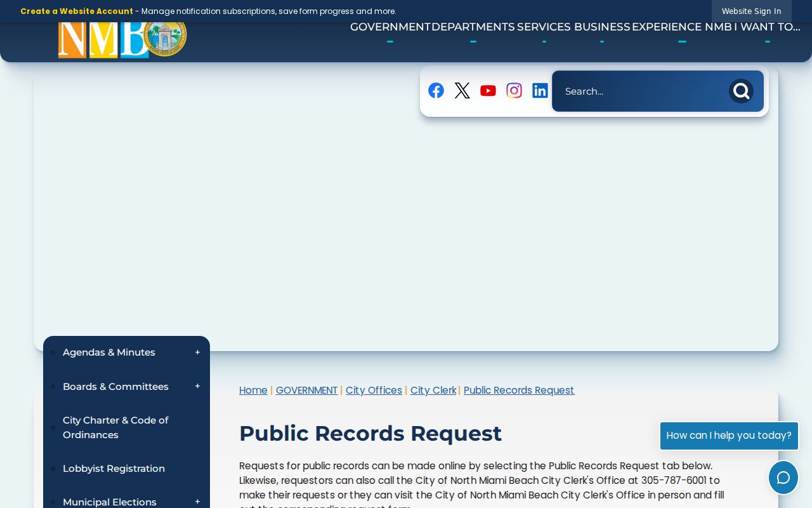Click the Website Sign In button

751,11
